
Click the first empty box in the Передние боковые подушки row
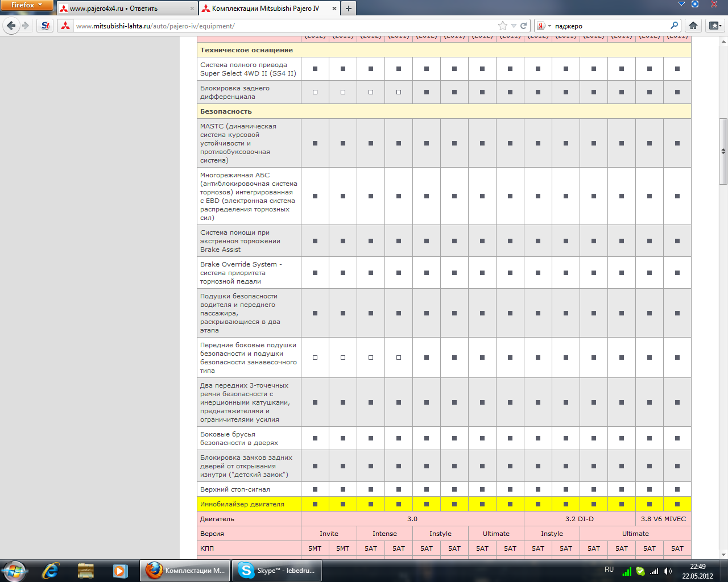pos(315,357)
